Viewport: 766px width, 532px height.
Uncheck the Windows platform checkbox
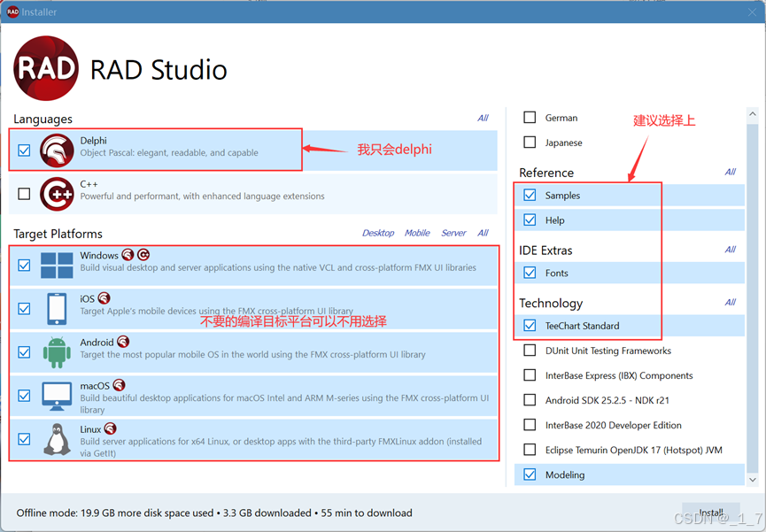click(24, 266)
